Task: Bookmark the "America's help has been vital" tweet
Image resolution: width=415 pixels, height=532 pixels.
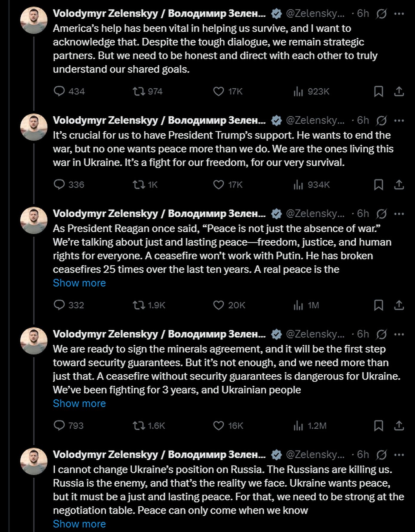Action: (379, 91)
